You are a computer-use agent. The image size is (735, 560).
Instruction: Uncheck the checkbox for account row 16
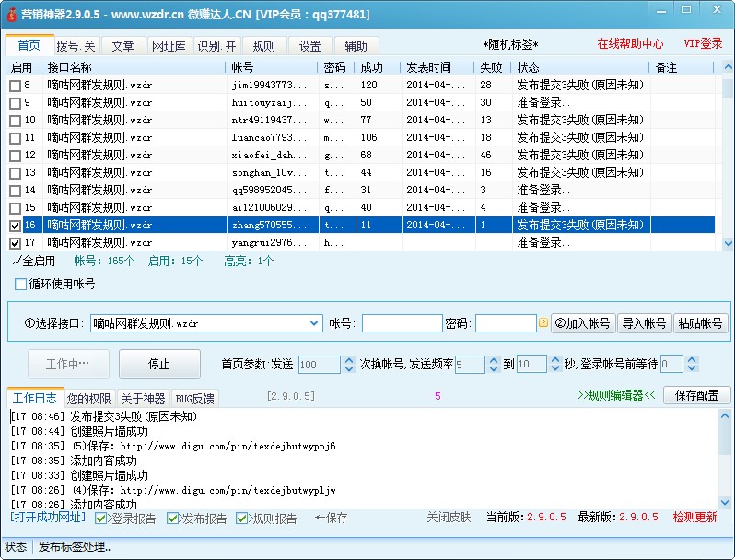pos(15,226)
